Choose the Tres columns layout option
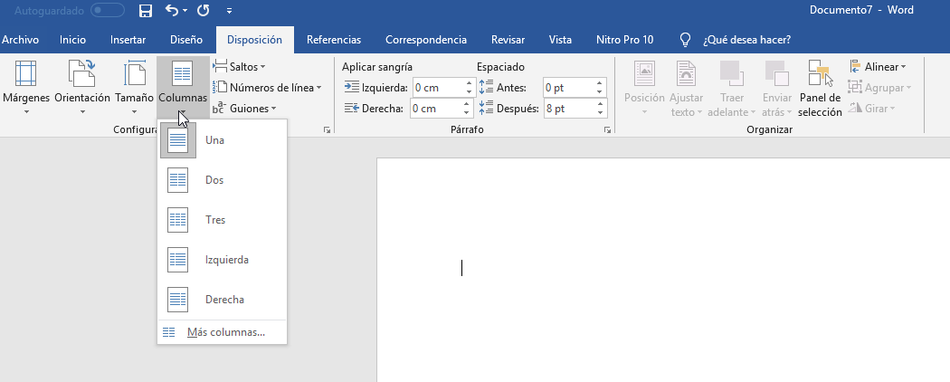 point(222,220)
